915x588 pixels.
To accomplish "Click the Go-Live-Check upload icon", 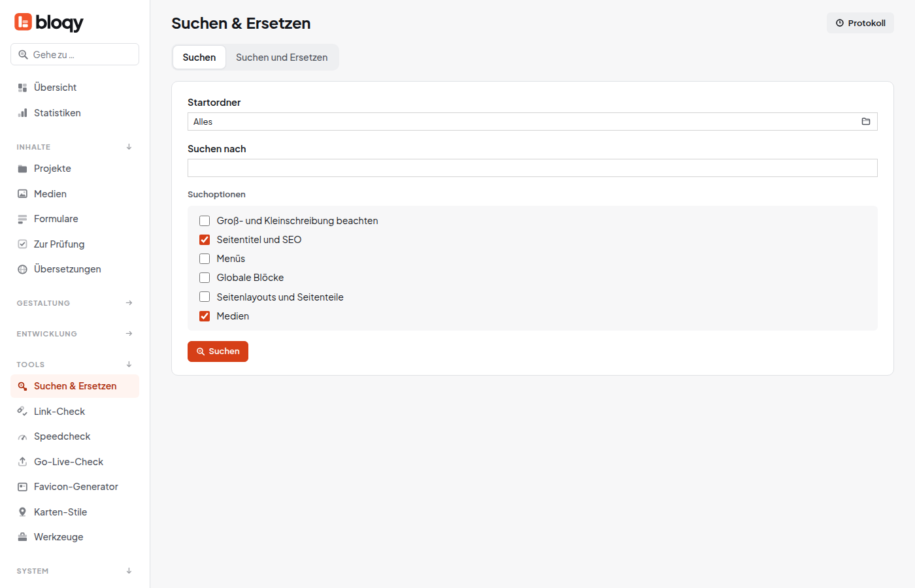I will click(x=22, y=462).
